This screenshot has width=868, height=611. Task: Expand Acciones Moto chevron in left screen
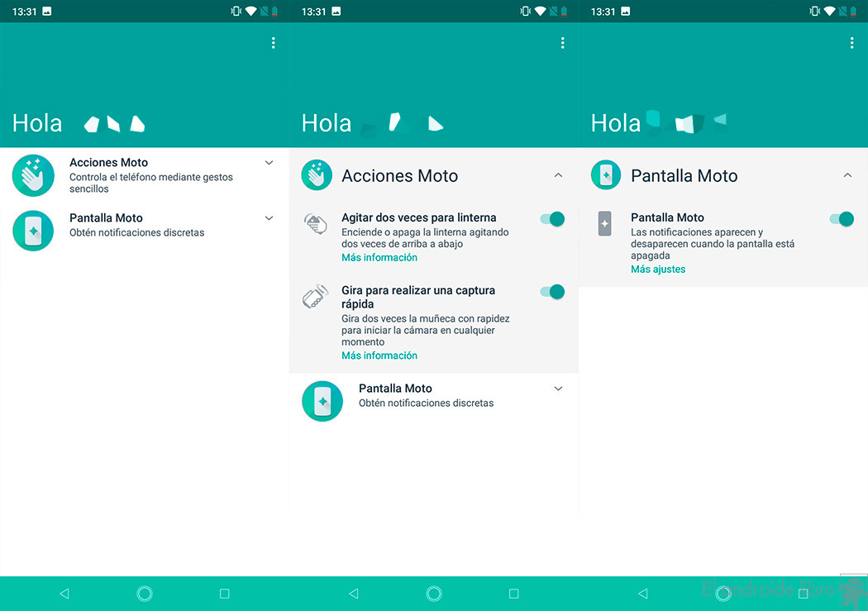tap(269, 163)
